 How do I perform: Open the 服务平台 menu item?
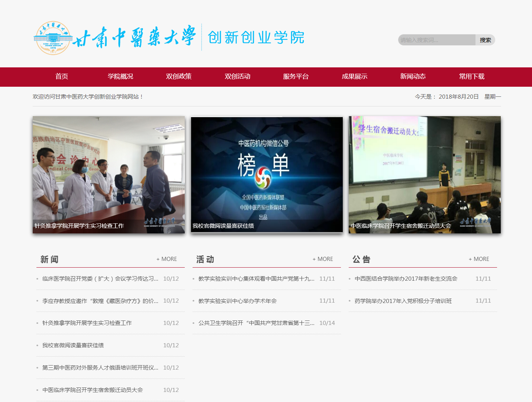coord(296,77)
